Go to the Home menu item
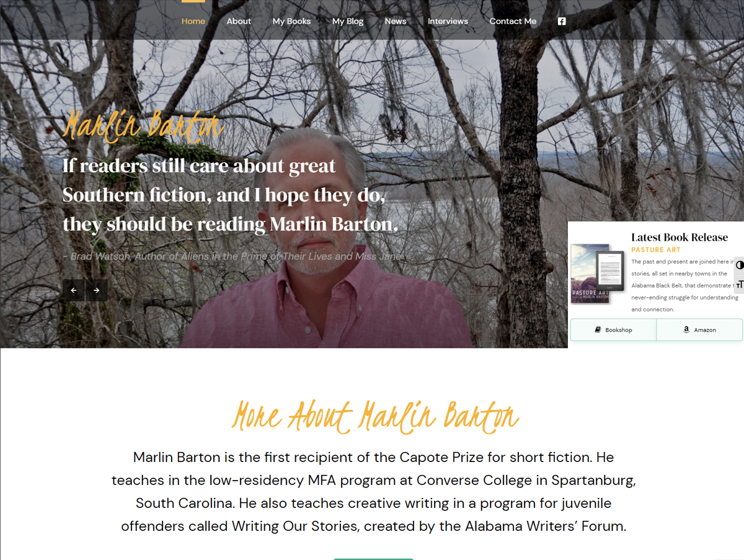The image size is (744, 560). tap(193, 21)
